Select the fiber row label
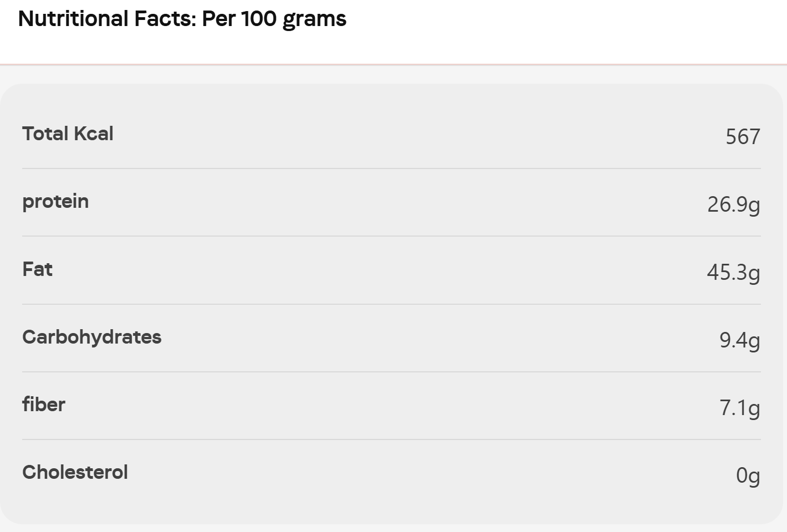The image size is (787, 532). pyautogui.click(x=44, y=405)
